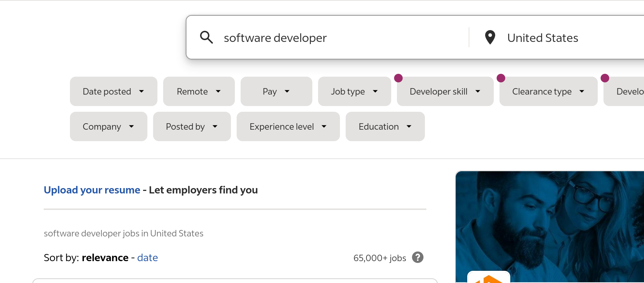644x283 pixels.
Task: Expand the Pay filter
Action: click(276, 91)
